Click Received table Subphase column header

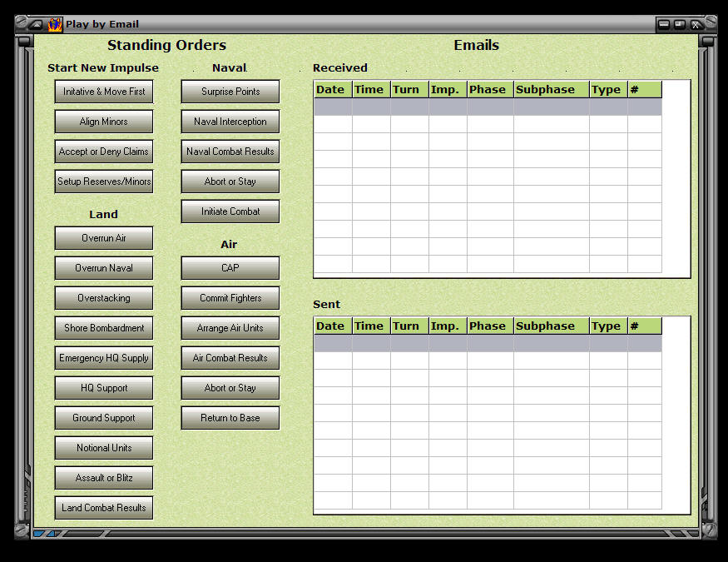(552, 90)
